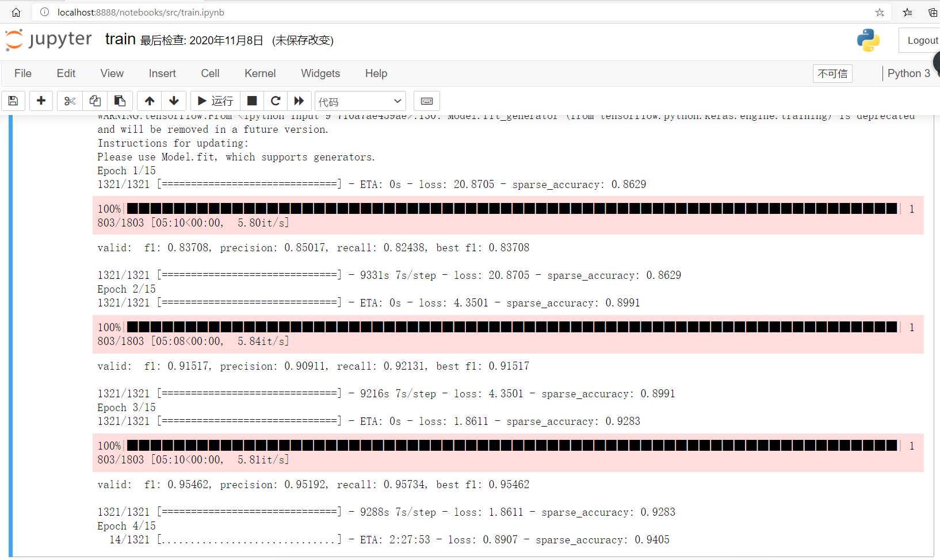Open browser collections icon
The width and height of the screenshot is (940, 560).
(933, 12)
